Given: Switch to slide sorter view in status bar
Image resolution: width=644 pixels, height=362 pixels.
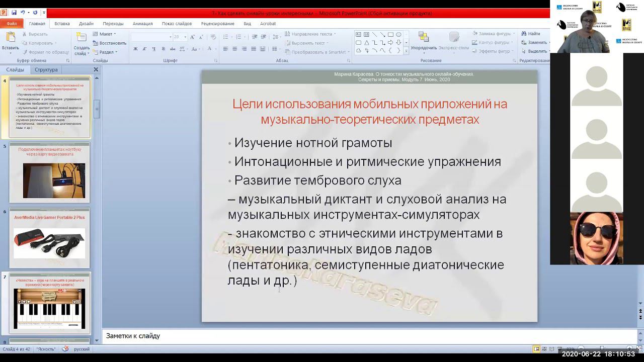Looking at the screenshot, I should tap(545, 349).
